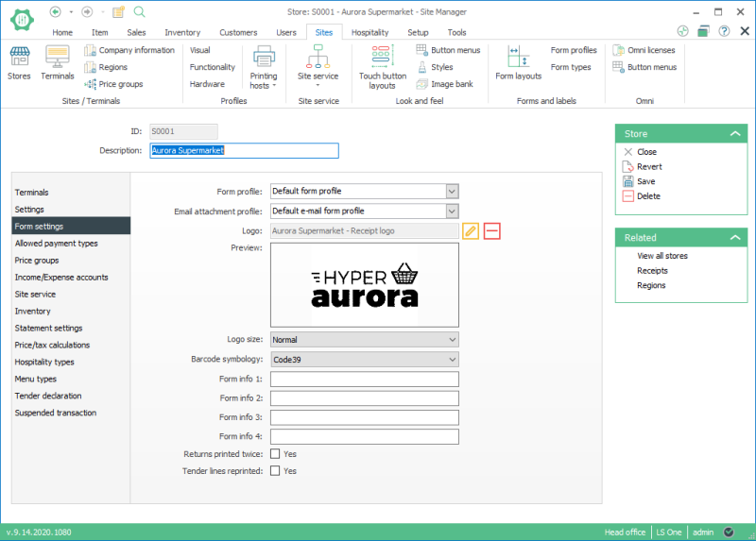Select Suspended transaction in sidebar
756x541 pixels.
(71, 413)
